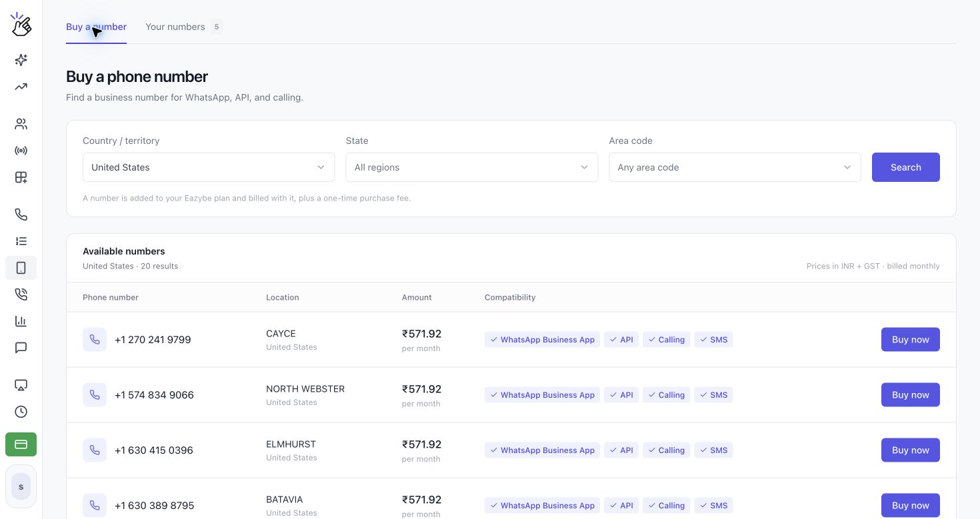Buy now the NORTH WEBSTER number
The height and width of the screenshot is (519, 980).
[911, 395]
